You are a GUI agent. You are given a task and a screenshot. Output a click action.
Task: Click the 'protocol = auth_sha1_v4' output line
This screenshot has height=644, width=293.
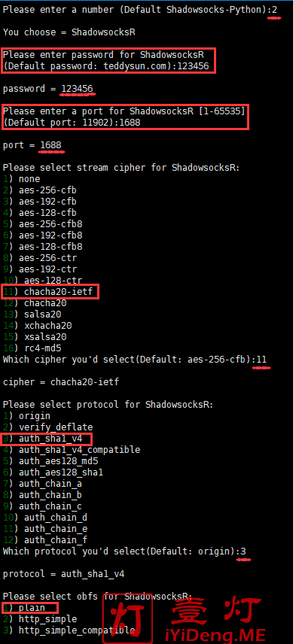(64, 574)
